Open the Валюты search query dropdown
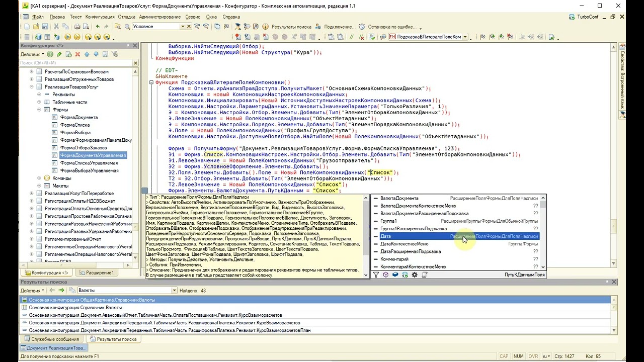 tap(175, 290)
